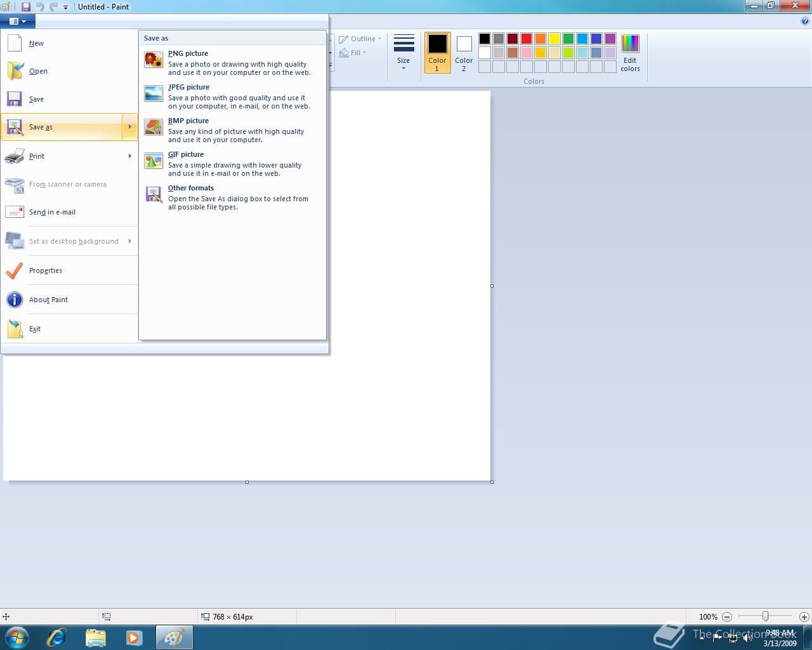Image resolution: width=812 pixels, height=650 pixels.
Task: Click the brush thumbnail icon for BMP
Action: click(154, 127)
